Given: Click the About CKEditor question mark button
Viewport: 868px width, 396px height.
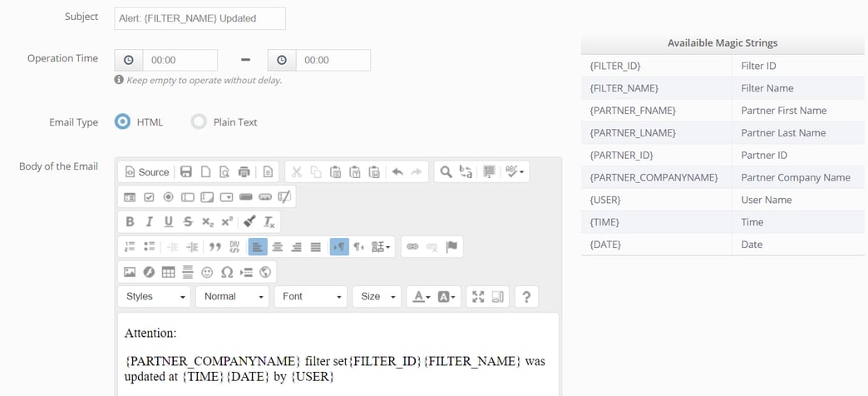Looking at the screenshot, I should (x=525, y=296).
